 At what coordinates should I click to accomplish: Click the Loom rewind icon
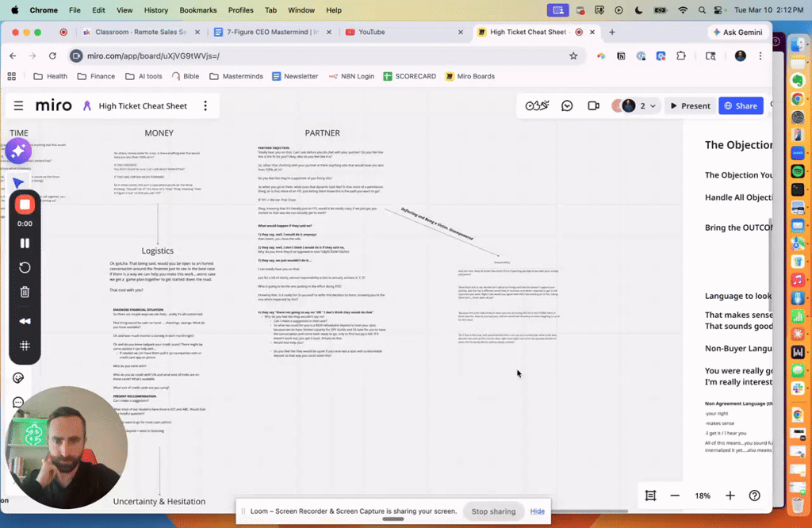[x=25, y=321]
